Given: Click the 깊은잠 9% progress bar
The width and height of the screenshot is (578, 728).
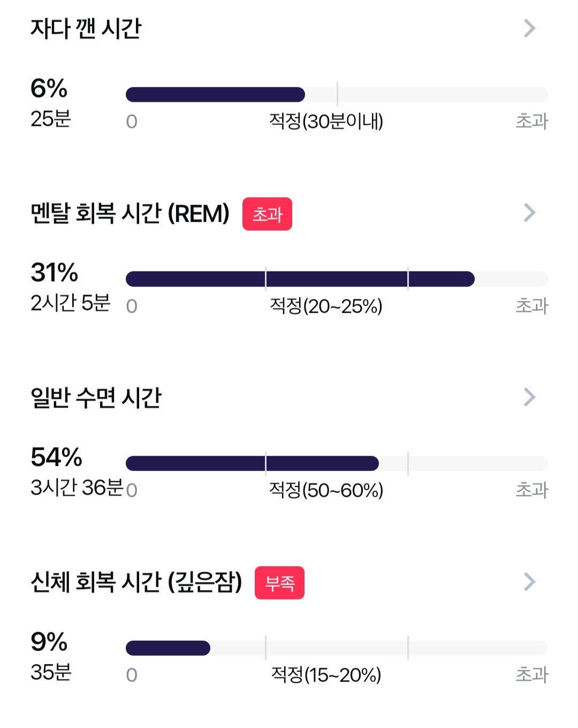Looking at the screenshot, I should click(x=337, y=648).
